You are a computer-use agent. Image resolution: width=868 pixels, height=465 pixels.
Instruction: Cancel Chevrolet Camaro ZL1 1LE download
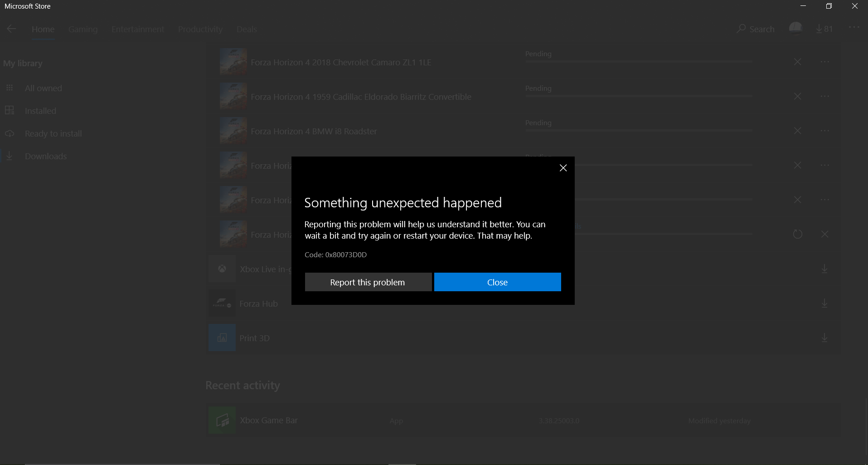(798, 62)
